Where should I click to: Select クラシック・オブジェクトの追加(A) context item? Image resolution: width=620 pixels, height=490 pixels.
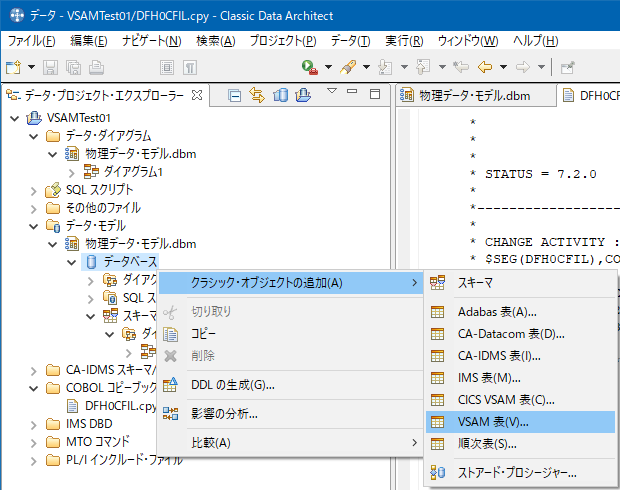coord(291,283)
